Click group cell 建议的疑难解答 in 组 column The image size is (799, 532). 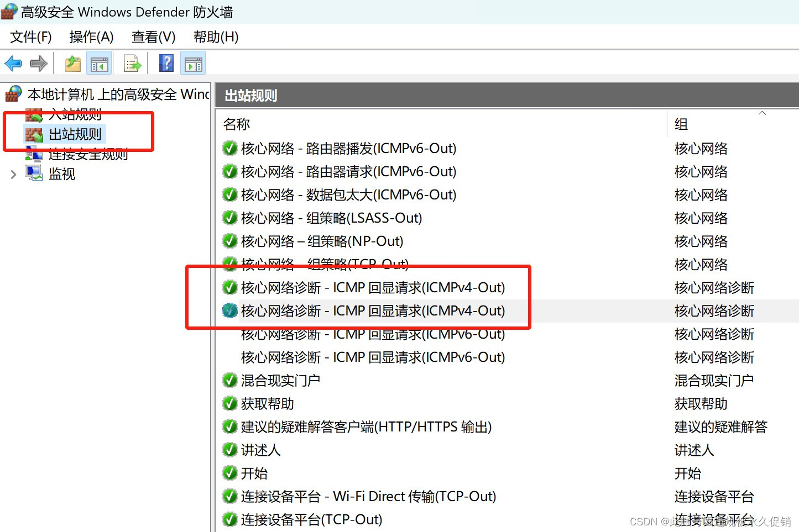[720, 426]
